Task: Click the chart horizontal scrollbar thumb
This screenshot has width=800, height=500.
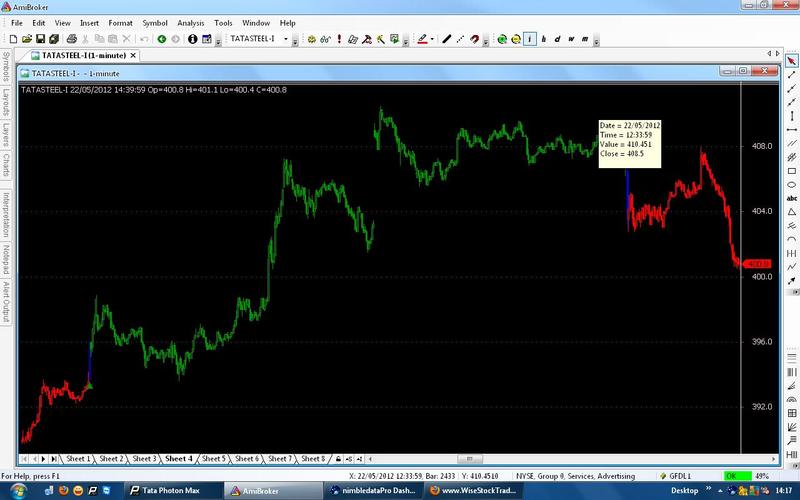Action: [469, 459]
